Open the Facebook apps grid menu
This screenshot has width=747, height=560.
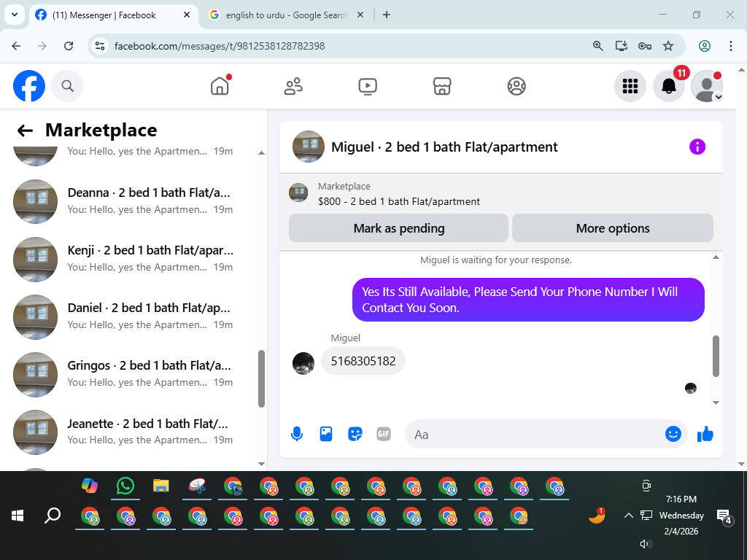[x=630, y=86]
